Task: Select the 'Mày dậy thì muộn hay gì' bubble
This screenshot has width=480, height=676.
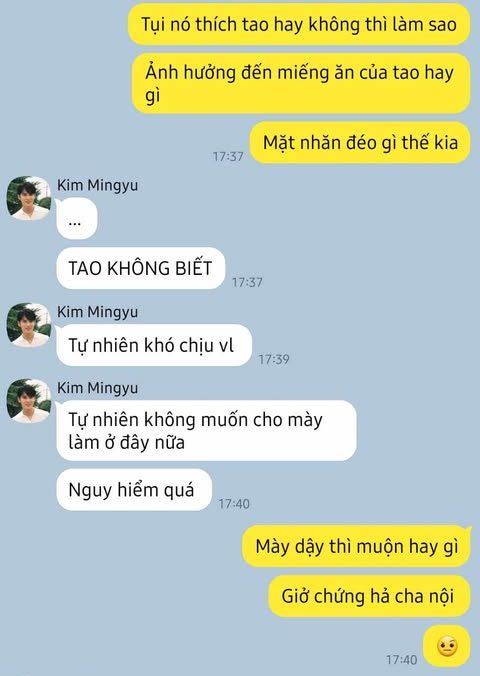Action: [x=356, y=546]
